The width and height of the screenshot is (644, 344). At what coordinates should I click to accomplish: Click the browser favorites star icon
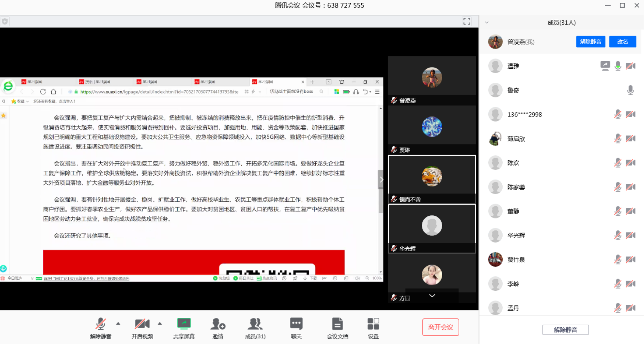click(14, 101)
